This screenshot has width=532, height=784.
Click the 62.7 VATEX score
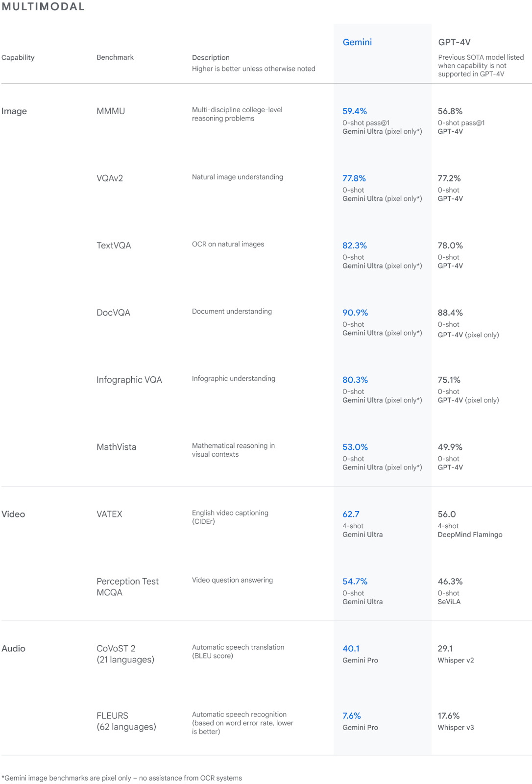coord(351,514)
